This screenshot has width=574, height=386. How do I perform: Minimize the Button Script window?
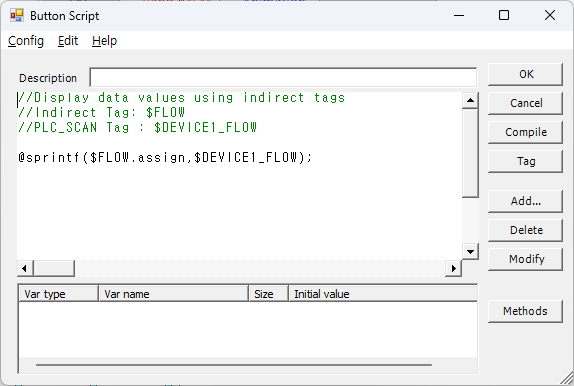click(x=459, y=15)
